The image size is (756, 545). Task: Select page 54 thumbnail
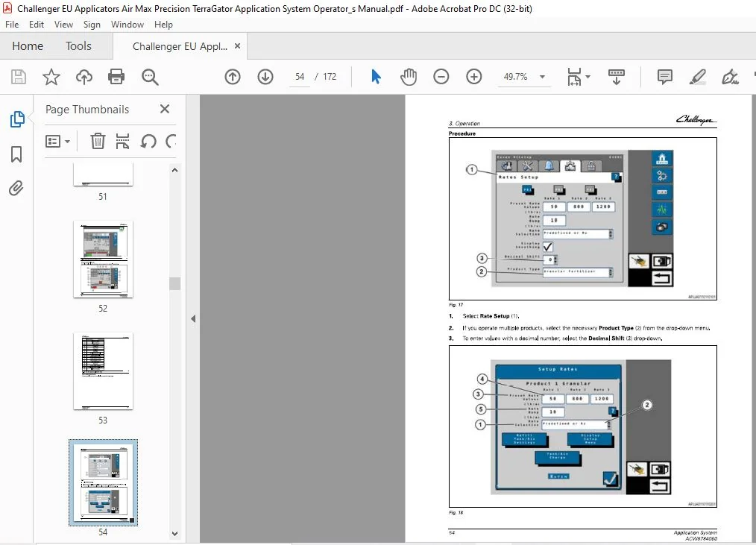103,483
